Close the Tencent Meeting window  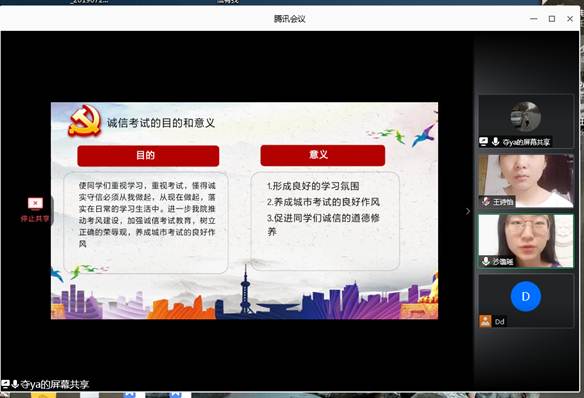pos(570,19)
